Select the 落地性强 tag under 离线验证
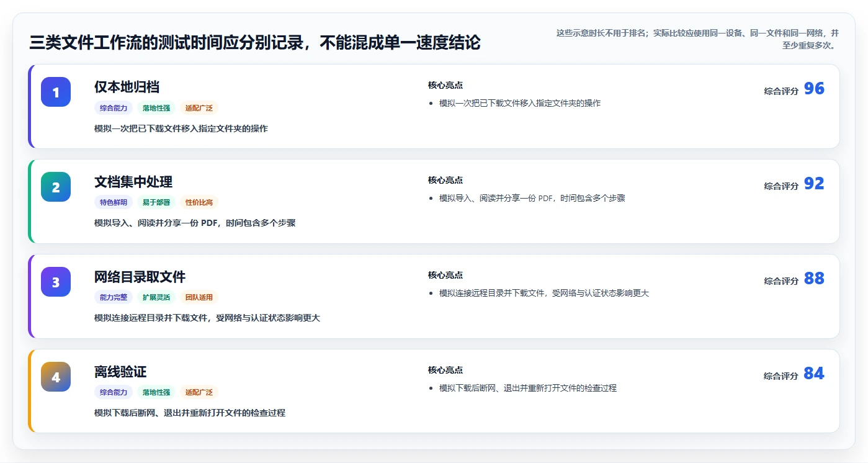The width and height of the screenshot is (868, 463). tap(156, 392)
